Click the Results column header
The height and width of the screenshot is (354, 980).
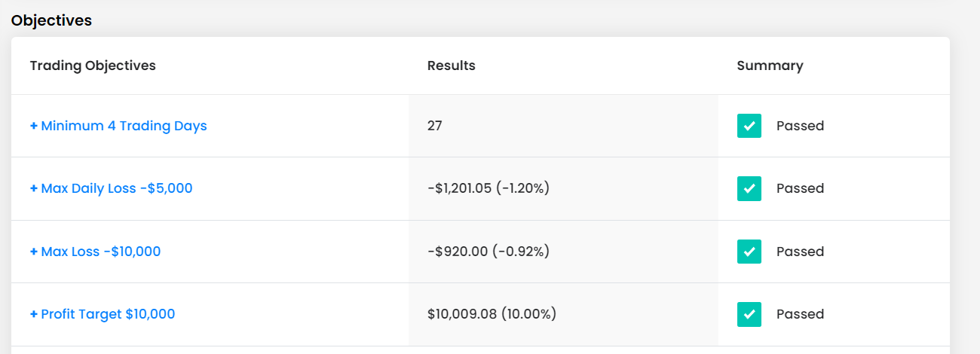(x=452, y=66)
